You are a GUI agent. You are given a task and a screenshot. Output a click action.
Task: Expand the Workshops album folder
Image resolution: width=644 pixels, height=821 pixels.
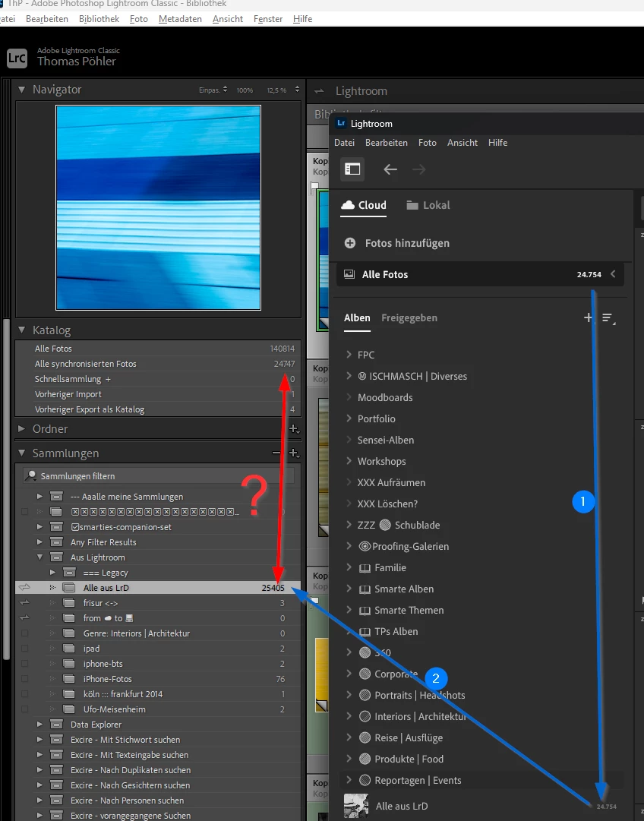point(349,461)
